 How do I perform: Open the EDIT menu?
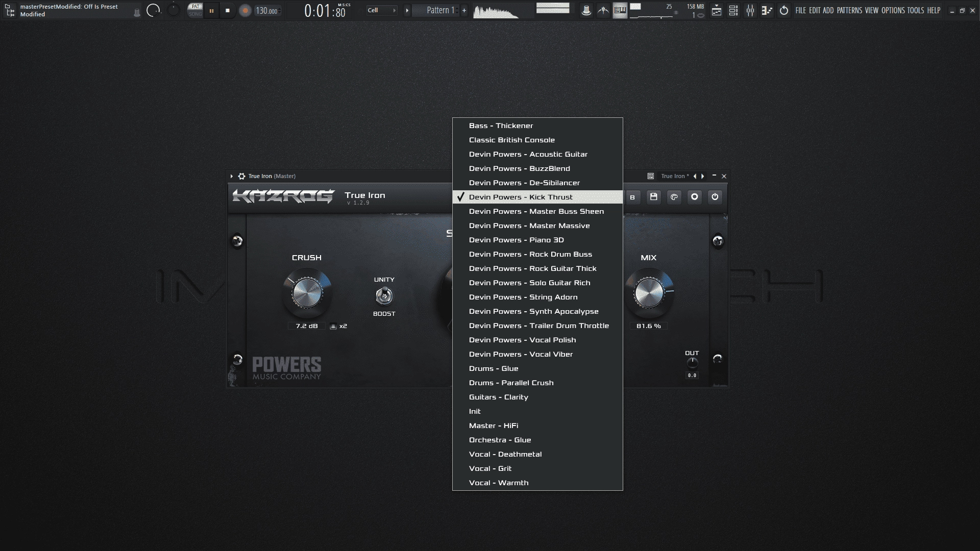815,10
